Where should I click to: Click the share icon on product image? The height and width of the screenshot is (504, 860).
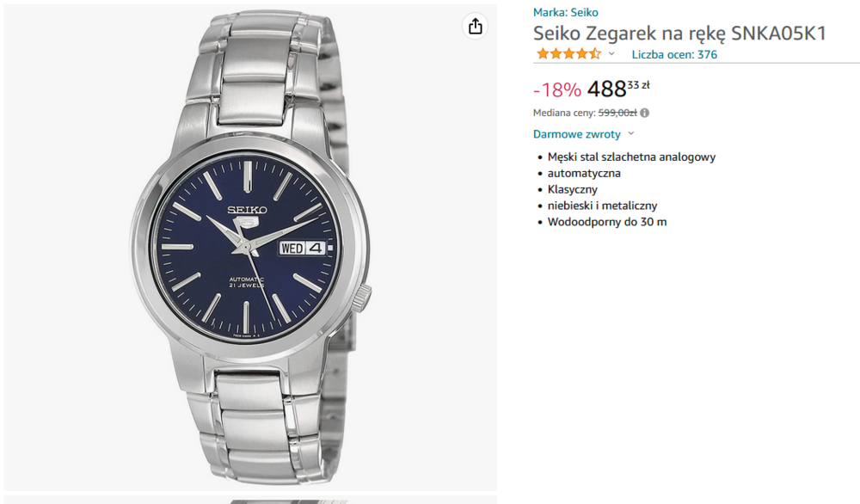point(476,27)
